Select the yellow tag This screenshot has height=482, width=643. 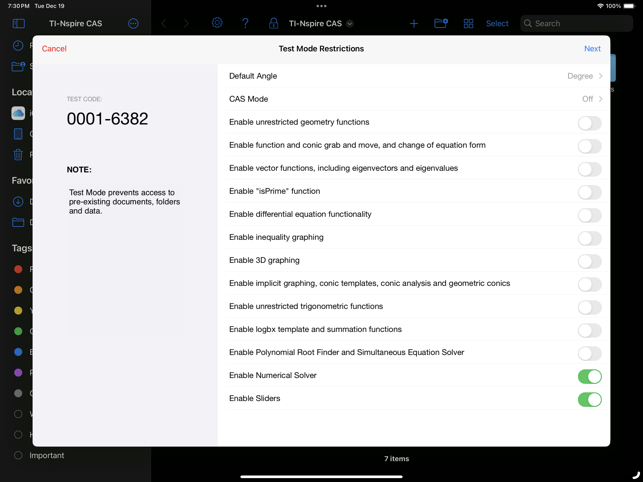point(18,311)
